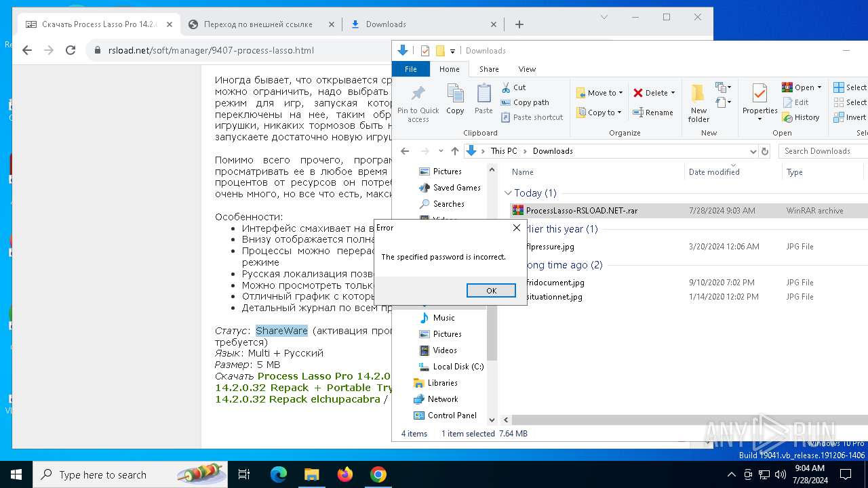
Task: Click Explorer refresh button
Action: pos(765,151)
